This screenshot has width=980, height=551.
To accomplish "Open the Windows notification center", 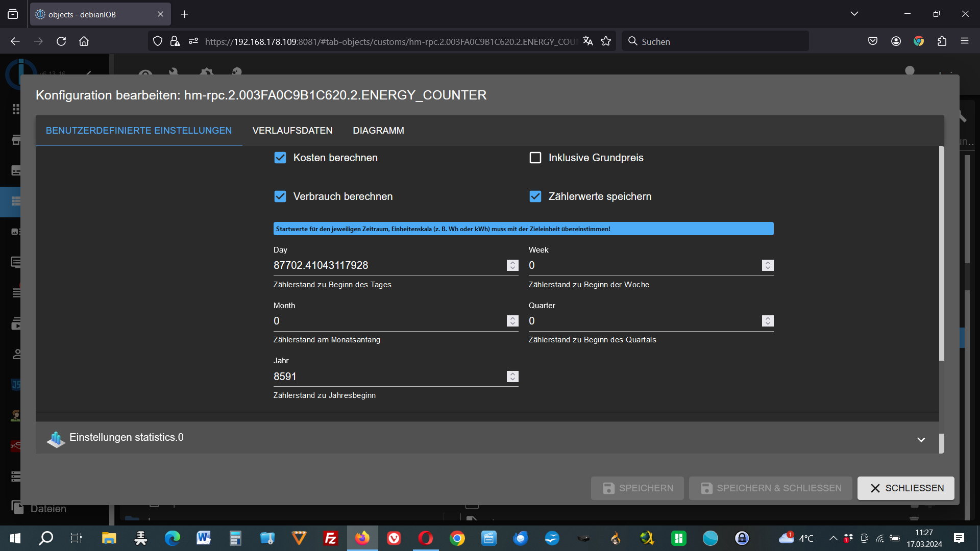I will click(959, 538).
